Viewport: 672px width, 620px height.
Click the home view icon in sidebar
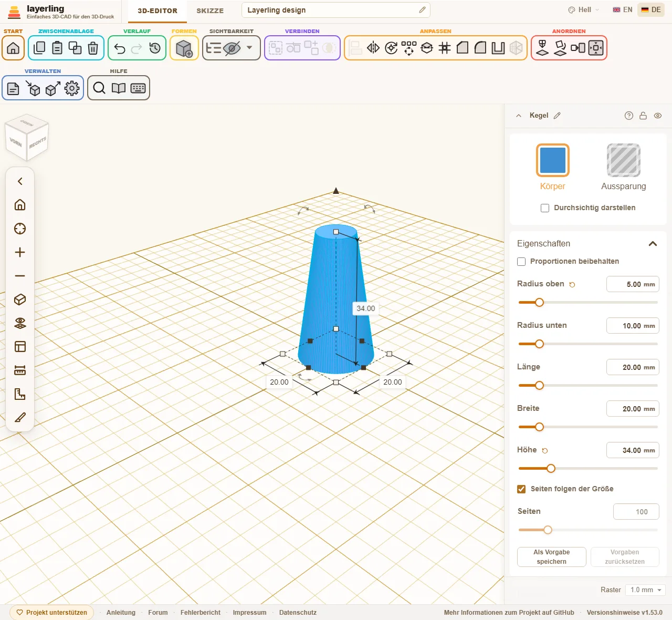click(x=20, y=205)
